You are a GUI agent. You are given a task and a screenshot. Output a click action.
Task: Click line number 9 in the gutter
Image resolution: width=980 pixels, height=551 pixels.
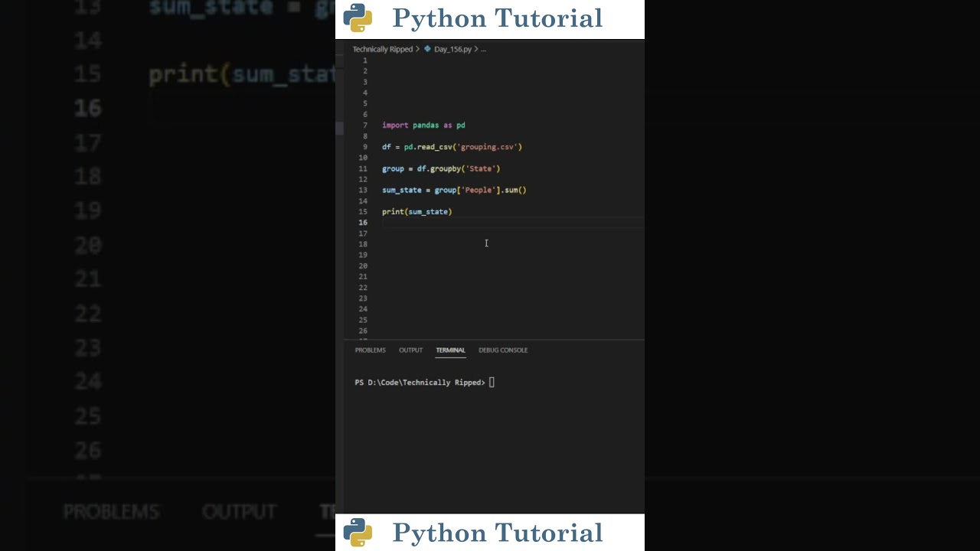coord(364,147)
